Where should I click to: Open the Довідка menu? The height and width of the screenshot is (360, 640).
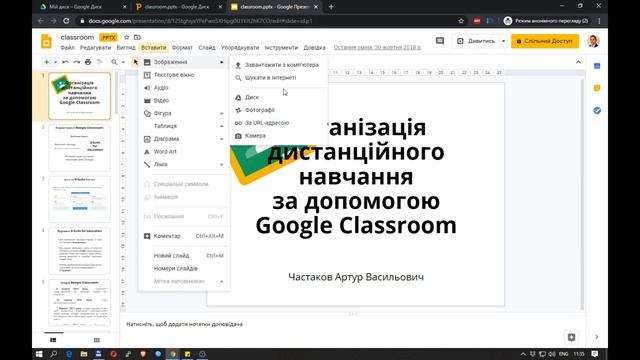coord(314,48)
